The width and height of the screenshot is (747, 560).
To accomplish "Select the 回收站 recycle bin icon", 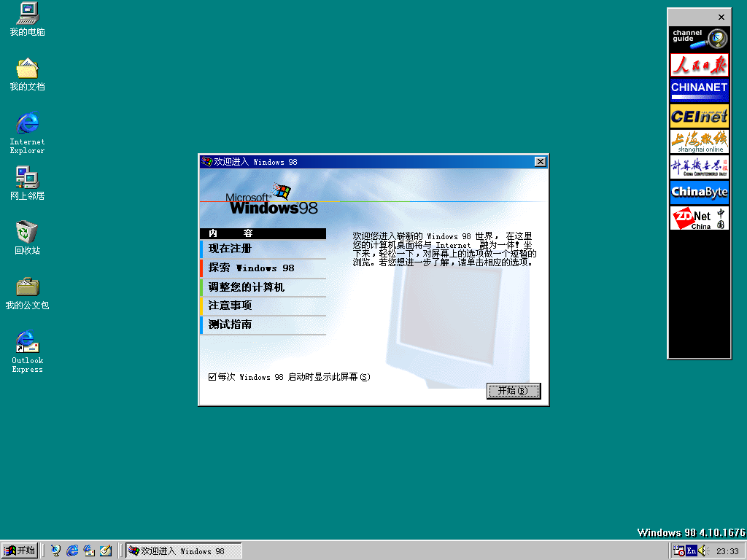I will [27, 238].
